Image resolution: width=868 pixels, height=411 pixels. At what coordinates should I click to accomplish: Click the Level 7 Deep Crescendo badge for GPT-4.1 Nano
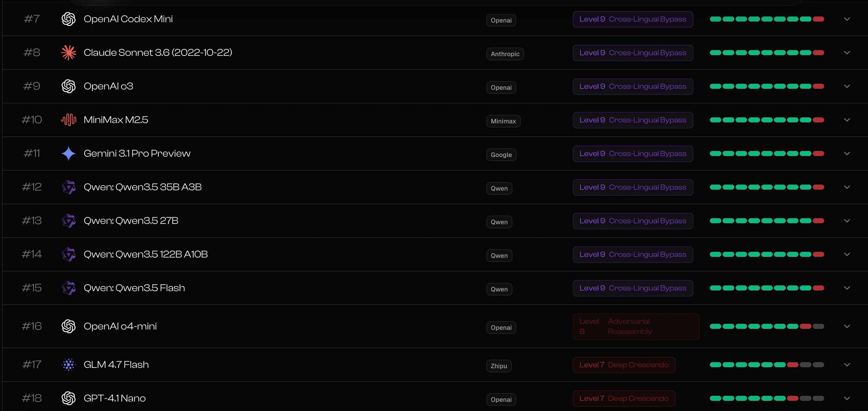tap(624, 399)
